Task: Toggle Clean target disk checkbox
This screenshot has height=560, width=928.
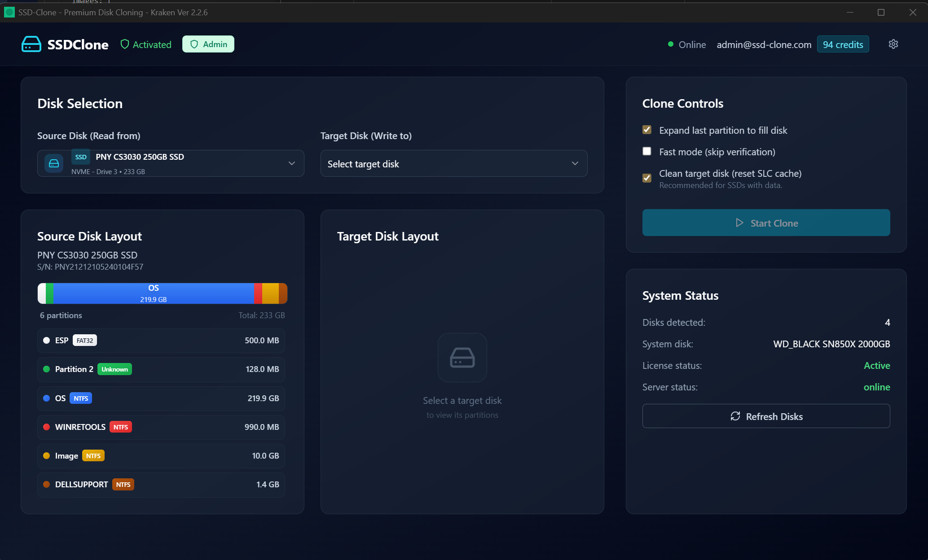Action: pyautogui.click(x=647, y=178)
